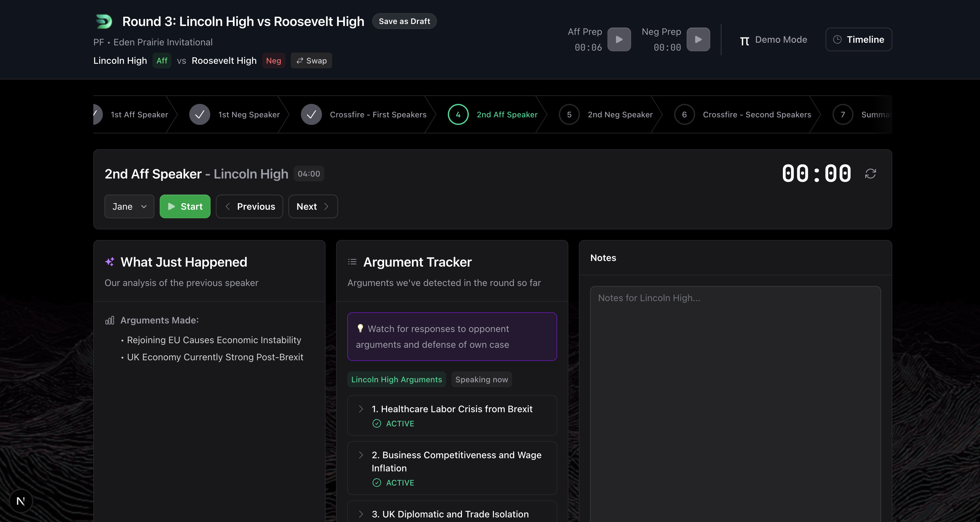Toggle ACTIVE status on Healthcare Labor Crisis
The width and height of the screenshot is (980, 522).
click(393, 423)
